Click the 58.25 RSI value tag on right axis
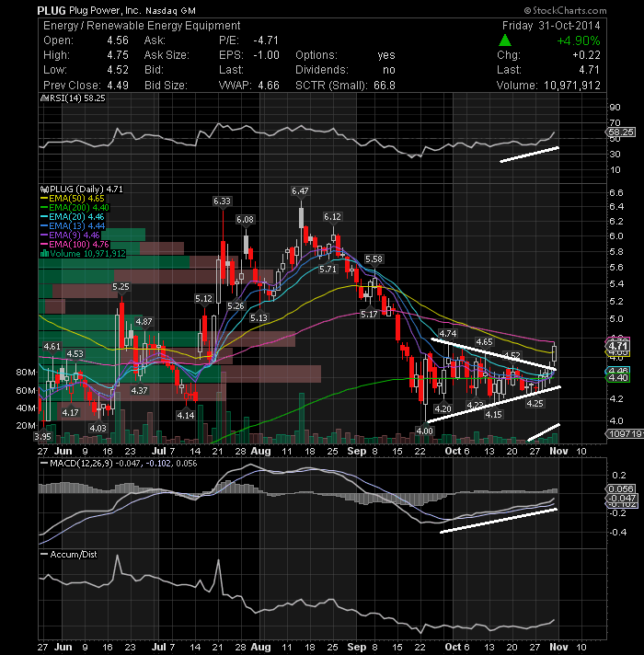Viewport: 644px width, 655px height. 621,132
